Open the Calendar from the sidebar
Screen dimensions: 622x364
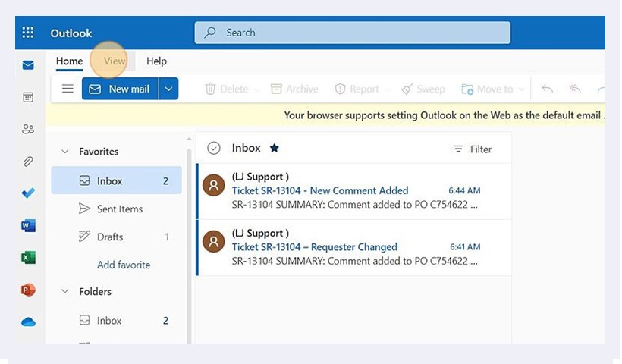28,97
